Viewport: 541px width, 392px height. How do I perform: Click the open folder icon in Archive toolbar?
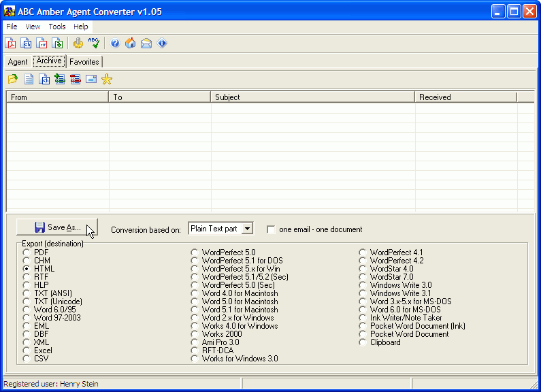[13, 80]
